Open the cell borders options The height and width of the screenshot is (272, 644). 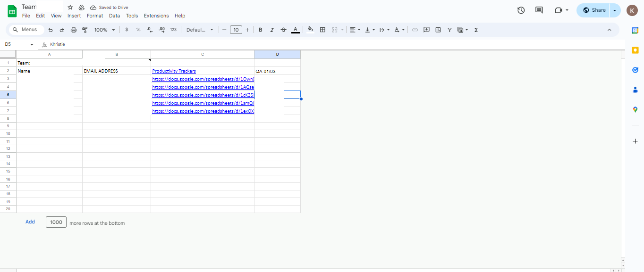pos(322,30)
